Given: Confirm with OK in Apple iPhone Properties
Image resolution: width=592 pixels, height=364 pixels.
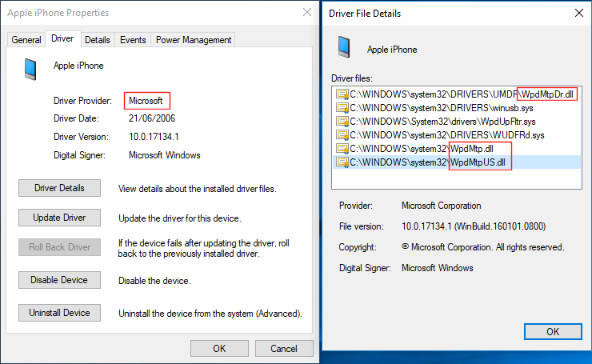Looking at the screenshot, I should [x=219, y=348].
